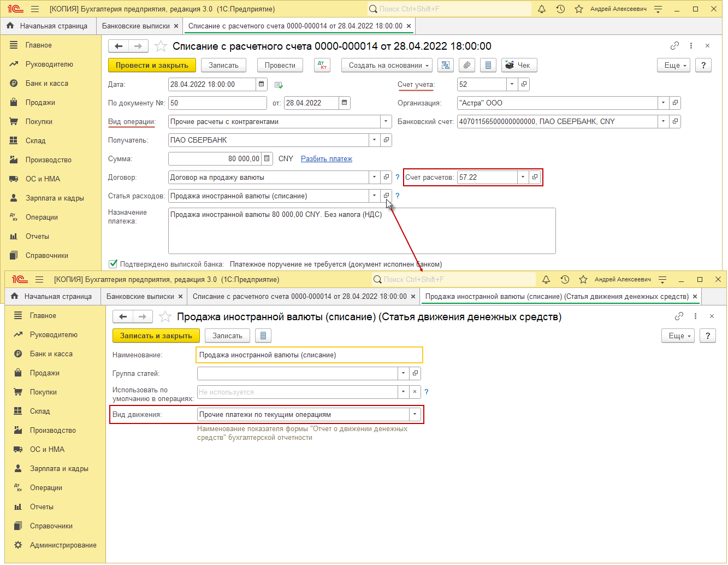The height and width of the screenshot is (565, 728).
Task: Select Списание с расчетного счета tab in bottom window
Action: [x=300, y=296]
